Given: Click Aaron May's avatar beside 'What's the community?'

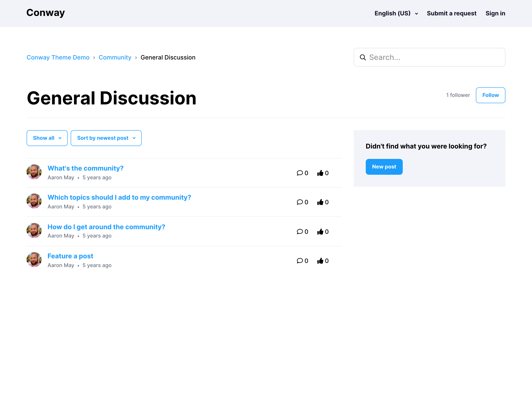Looking at the screenshot, I should pyautogui.click(x=34, y=172).
